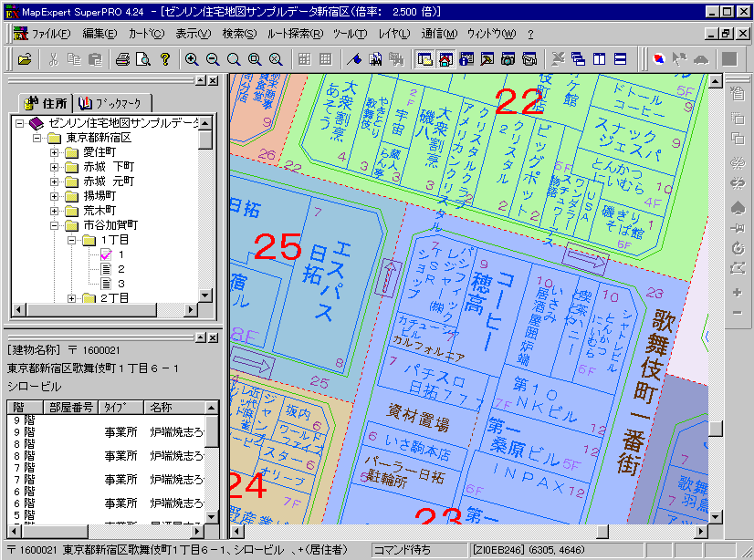Expand the 愛住町 folder
754x560 pixels.
(x=55, y=152)
